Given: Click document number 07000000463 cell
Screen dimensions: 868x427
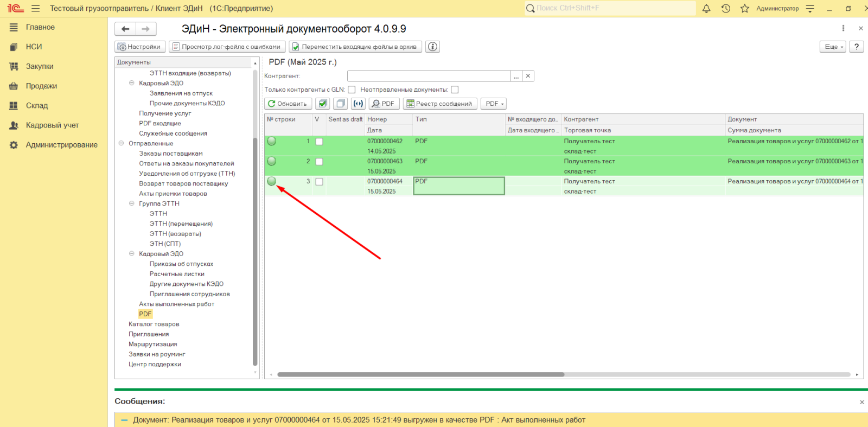Looking at the screenshot, I should pyautogui.click(x=385, y=161).
